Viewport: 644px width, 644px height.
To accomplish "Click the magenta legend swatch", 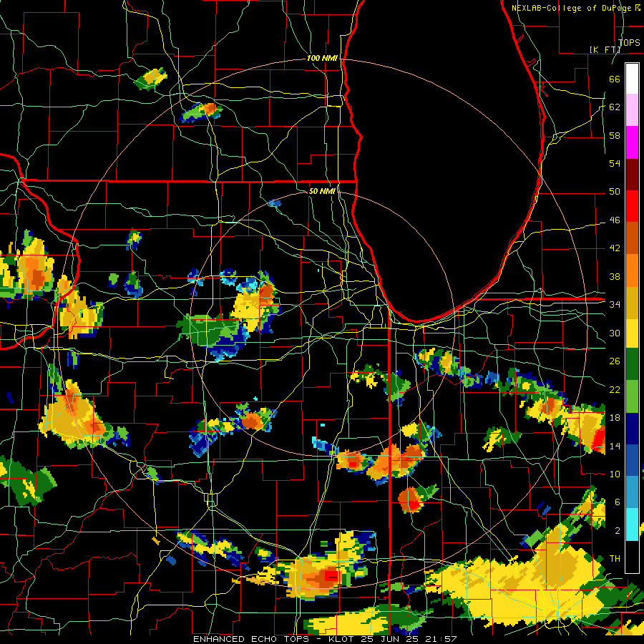I will point(632,142).
